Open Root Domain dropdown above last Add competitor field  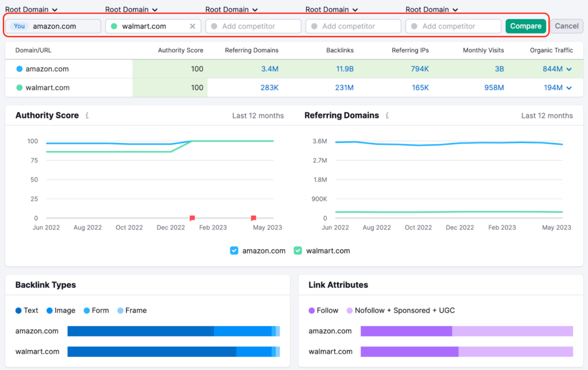(x=432, y=9)
